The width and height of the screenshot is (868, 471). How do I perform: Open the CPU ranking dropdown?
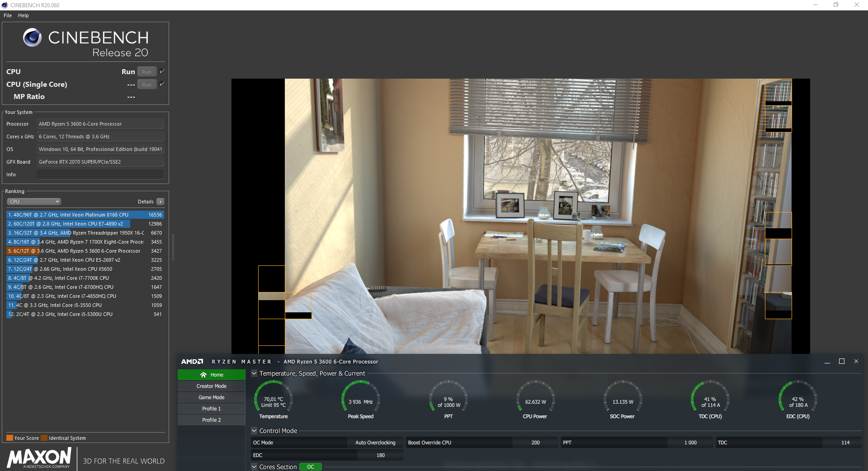point(34,202)
